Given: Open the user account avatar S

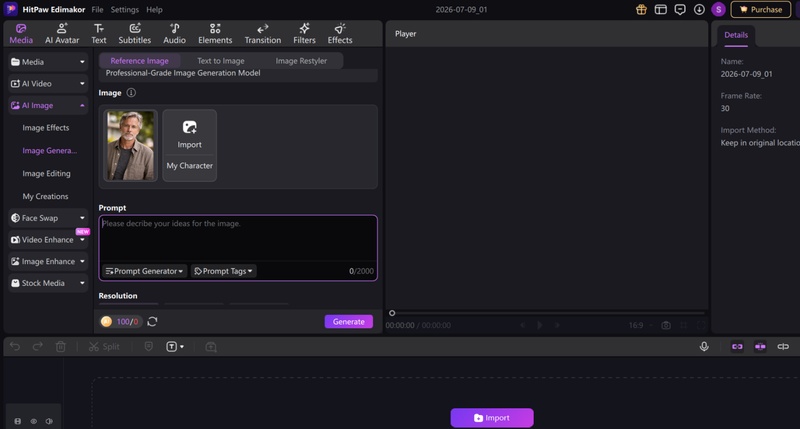Looking at the screenshot, I should (718, 9).
